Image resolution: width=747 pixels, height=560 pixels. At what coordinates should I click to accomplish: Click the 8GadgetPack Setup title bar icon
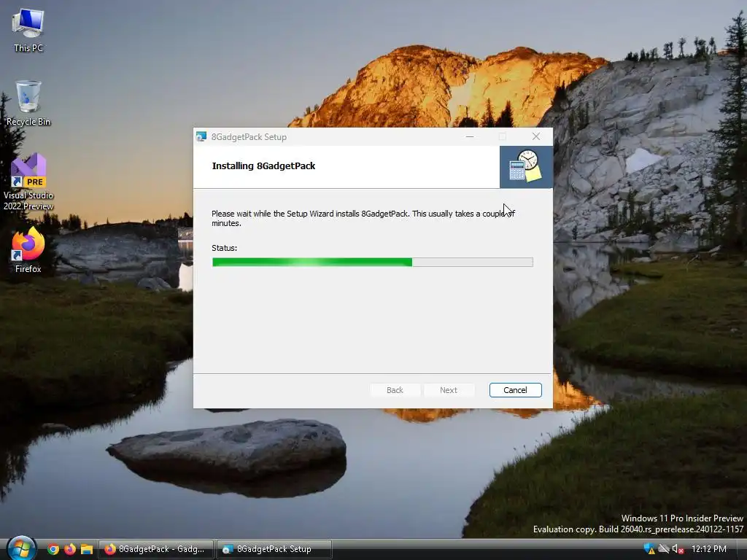(x=201, y=136)
